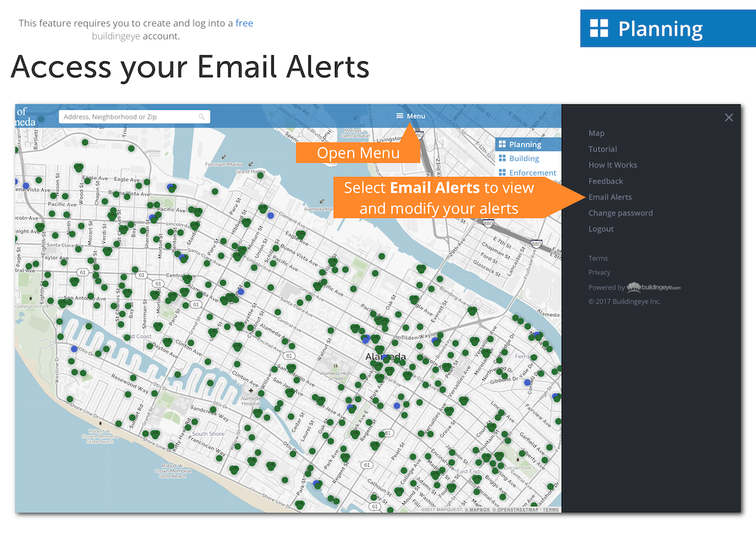Viewport: 756px width, 541px height.
Task: Click the Address, Neighborhood or Zip search field
Action: click(134, 117)
